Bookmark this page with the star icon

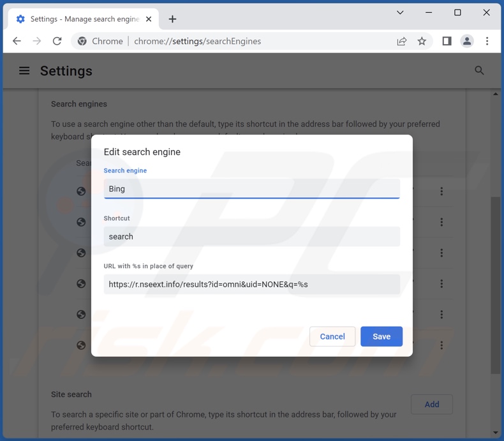(422, 41)
